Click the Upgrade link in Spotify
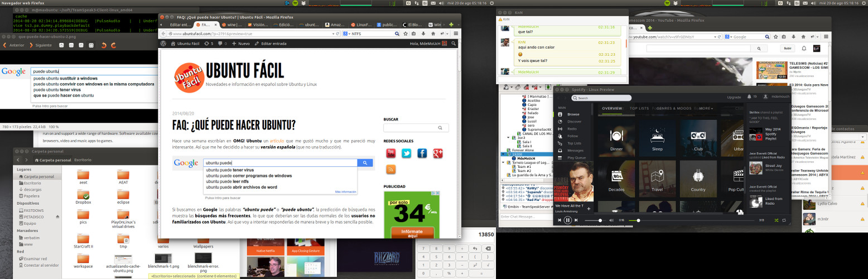Screen dimensions: 868x279 [x=734, y=97]
